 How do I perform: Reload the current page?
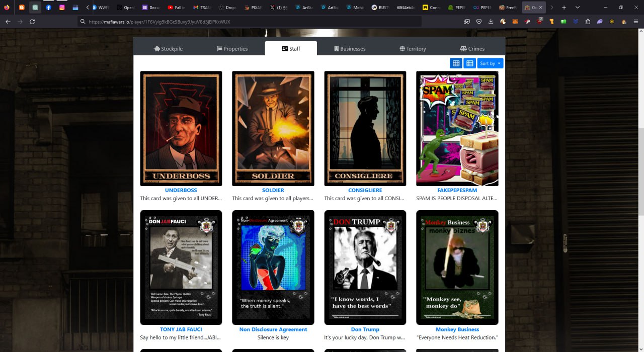(33, 22)
